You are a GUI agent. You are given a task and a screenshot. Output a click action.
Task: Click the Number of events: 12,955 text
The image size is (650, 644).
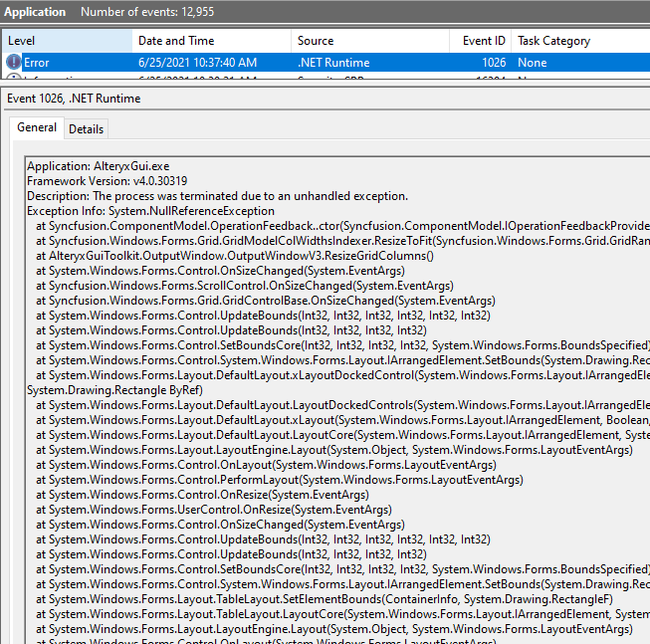click(147, 12)
